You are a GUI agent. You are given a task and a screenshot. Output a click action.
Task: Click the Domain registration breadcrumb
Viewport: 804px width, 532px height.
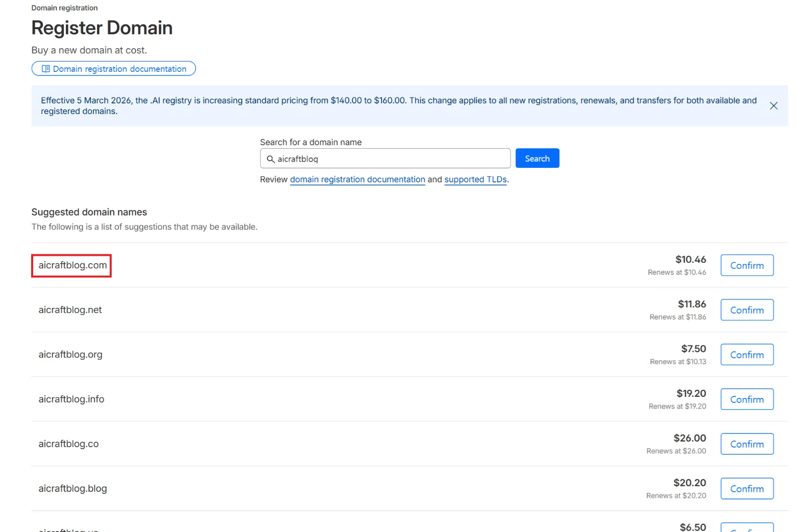[64, 8]
